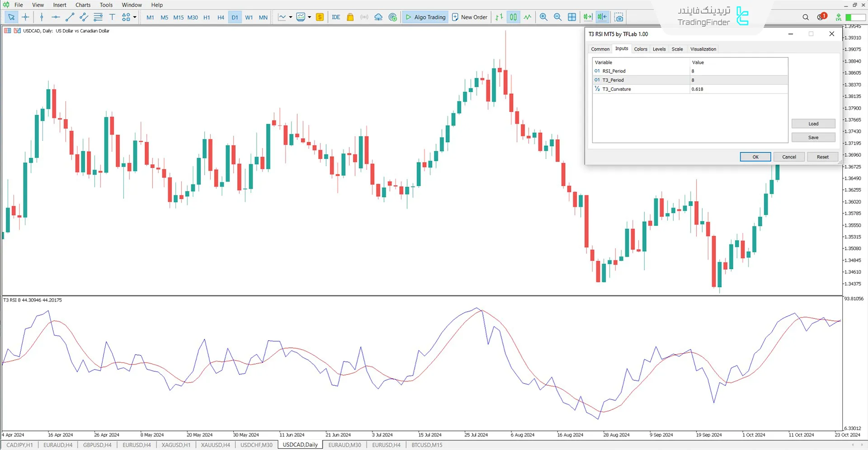Toggle Algo Trading on or off
This screenshot has height=450, width=868.
pyautogui.click(x=425, y=17)
